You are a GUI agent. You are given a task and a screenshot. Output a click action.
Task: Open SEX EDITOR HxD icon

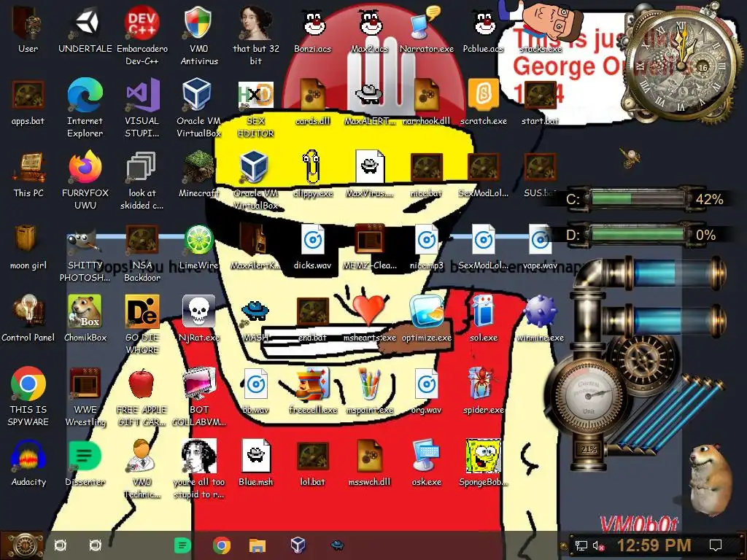(255, 96)
